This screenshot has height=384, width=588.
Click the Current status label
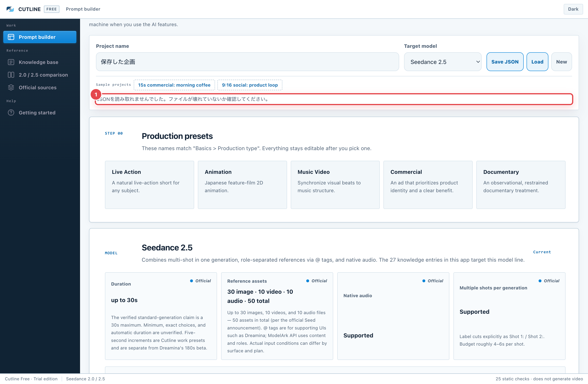tap(542, 252)
